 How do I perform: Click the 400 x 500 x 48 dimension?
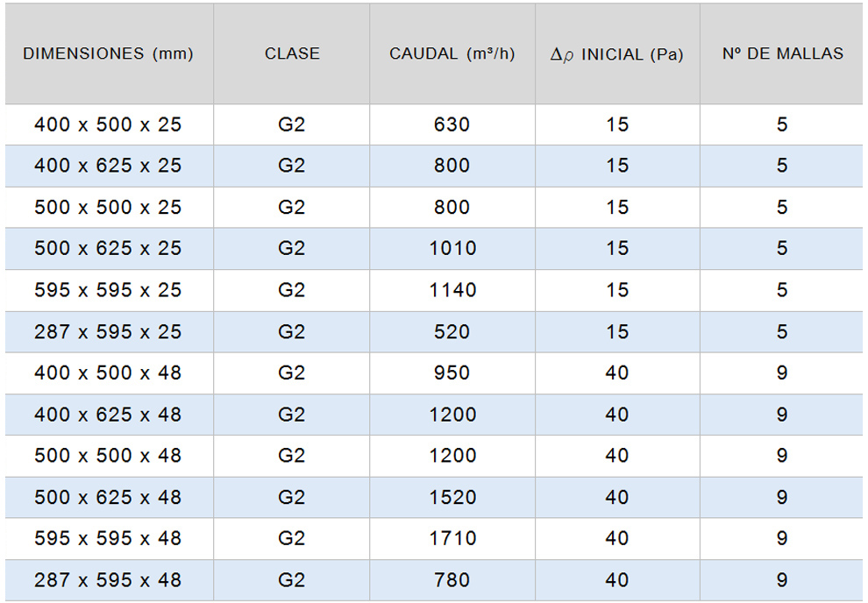(108, 372)
